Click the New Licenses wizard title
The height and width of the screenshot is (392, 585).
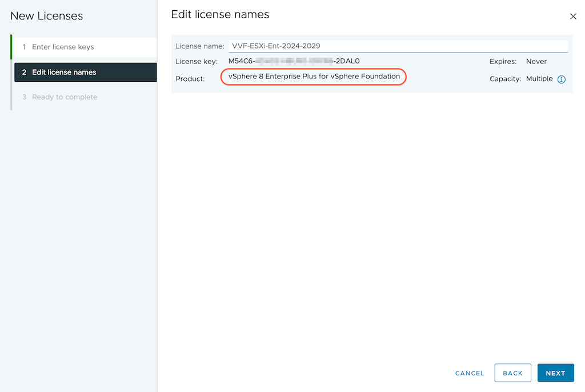pyautogui.click(x=47, y=16)
